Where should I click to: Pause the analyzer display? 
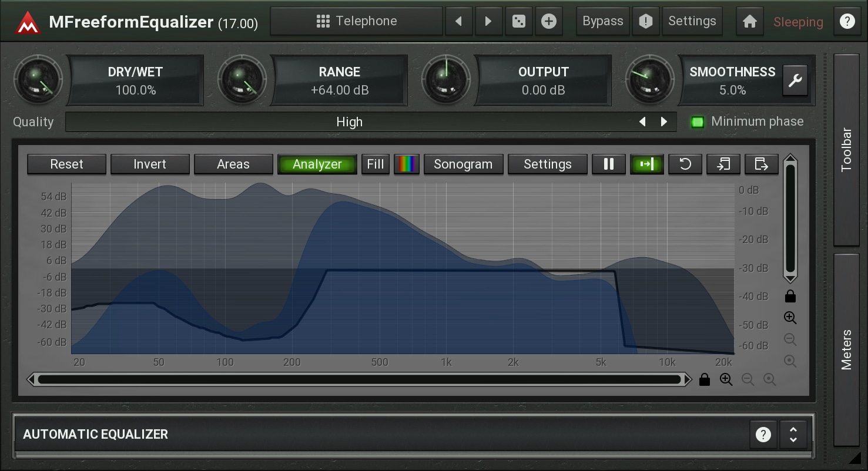tap(608, 164)
